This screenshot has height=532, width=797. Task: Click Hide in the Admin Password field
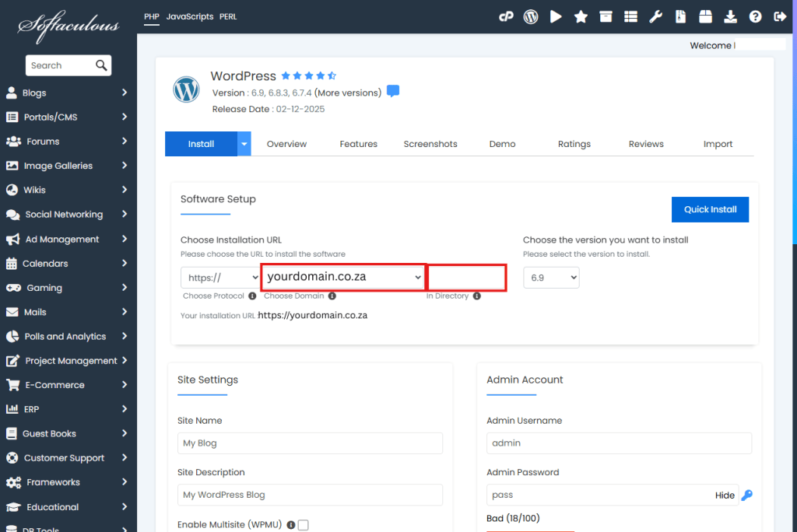tap(725, 495)
